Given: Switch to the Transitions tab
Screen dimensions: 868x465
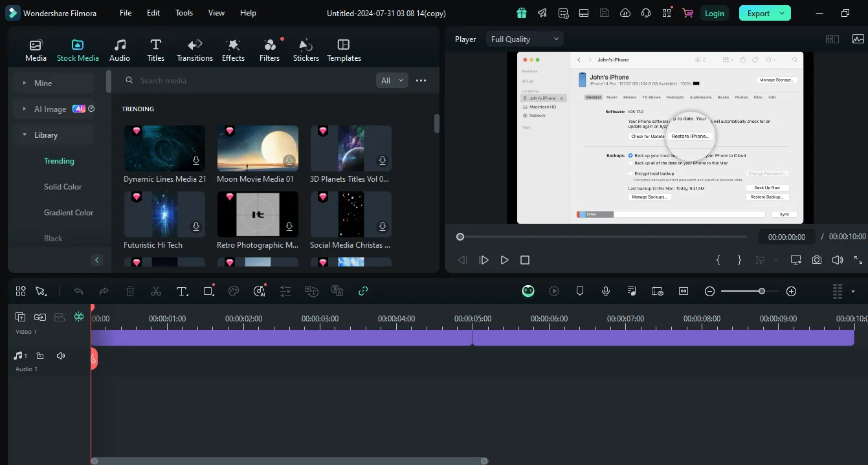Looking at the screenshot, I should tap(195, 50).
